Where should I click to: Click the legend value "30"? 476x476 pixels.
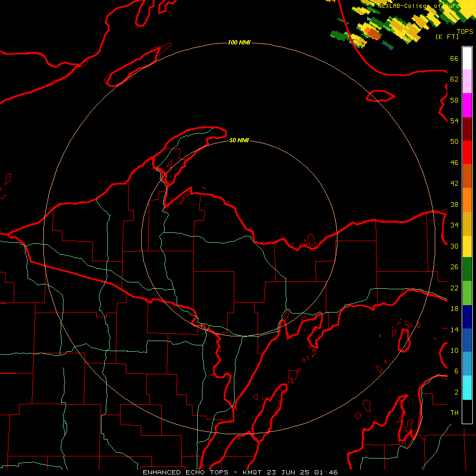click(x=454, y=246)
